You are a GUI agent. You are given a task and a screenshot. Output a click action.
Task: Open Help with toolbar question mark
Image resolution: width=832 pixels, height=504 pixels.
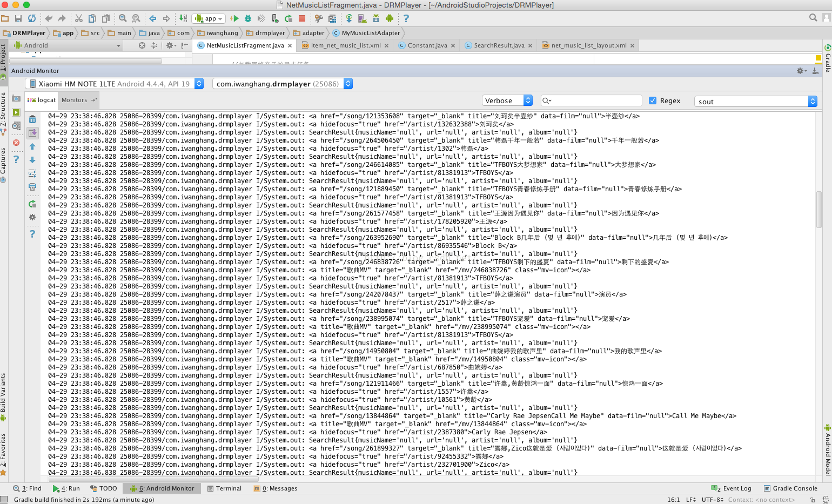(406, 18)
